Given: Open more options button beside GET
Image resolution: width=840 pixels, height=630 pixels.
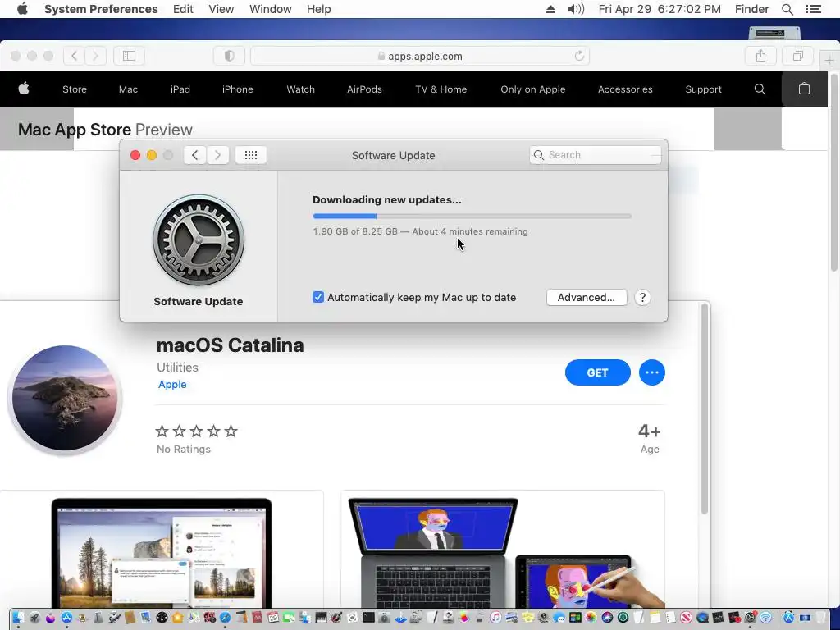Looking at the screenshot, I should point(652,372).
